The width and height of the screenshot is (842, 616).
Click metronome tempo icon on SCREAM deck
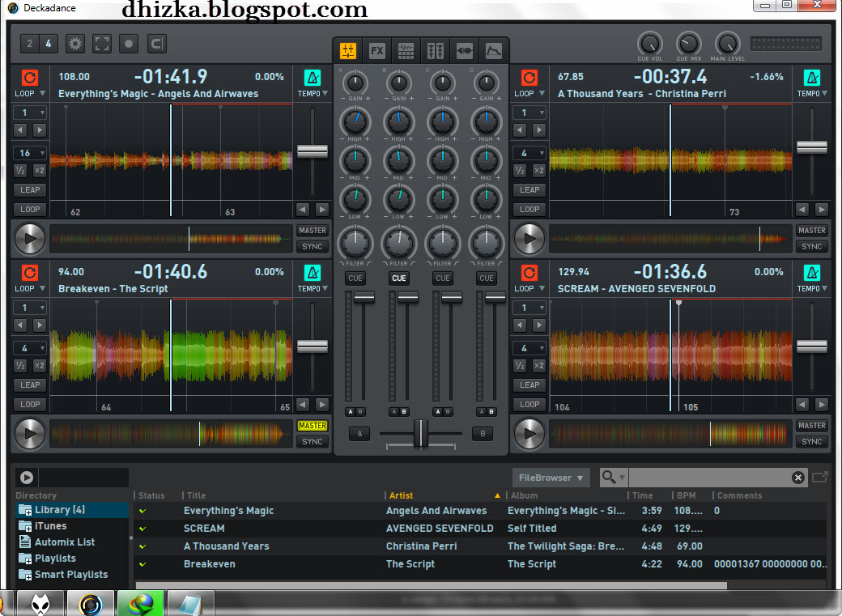tap(812, 273)
